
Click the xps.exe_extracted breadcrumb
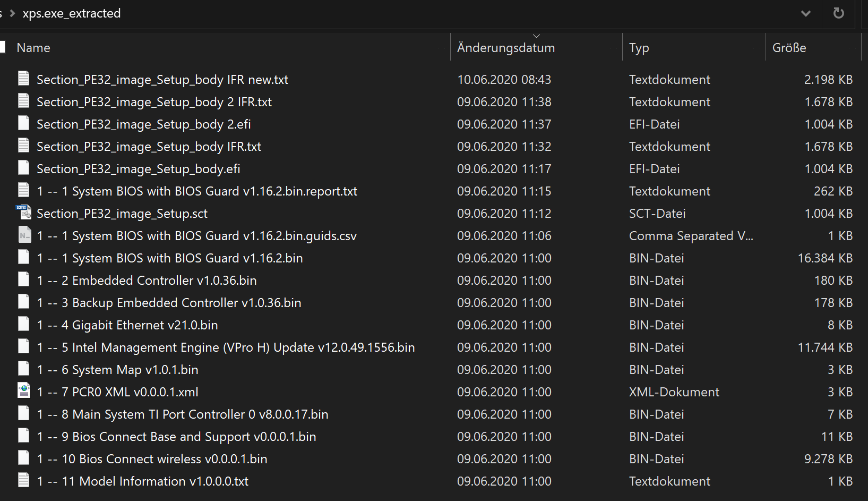click(x=72, y=13)
